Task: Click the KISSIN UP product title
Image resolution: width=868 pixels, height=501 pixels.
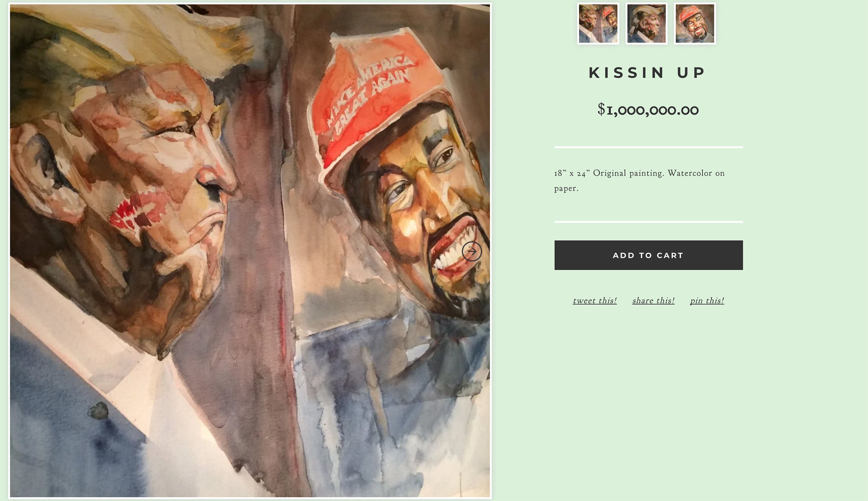Action: (647, 73)
